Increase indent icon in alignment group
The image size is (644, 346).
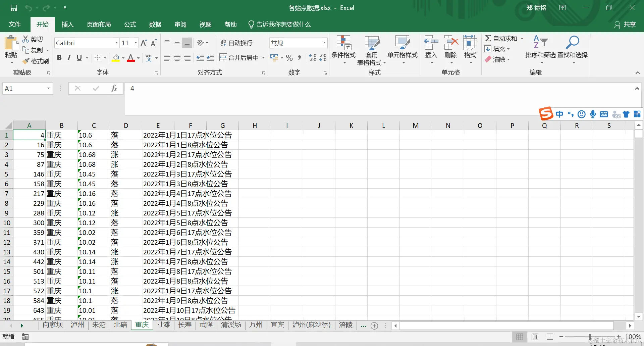[210, 57]
